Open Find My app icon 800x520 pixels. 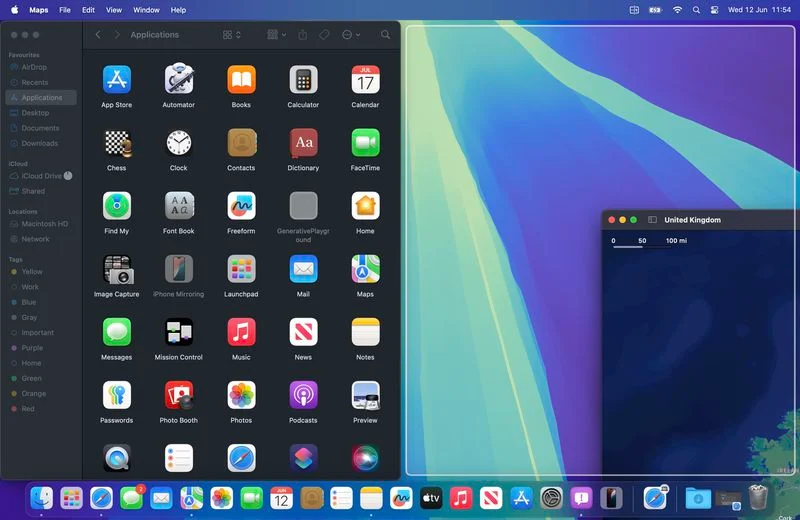[117, 206]
